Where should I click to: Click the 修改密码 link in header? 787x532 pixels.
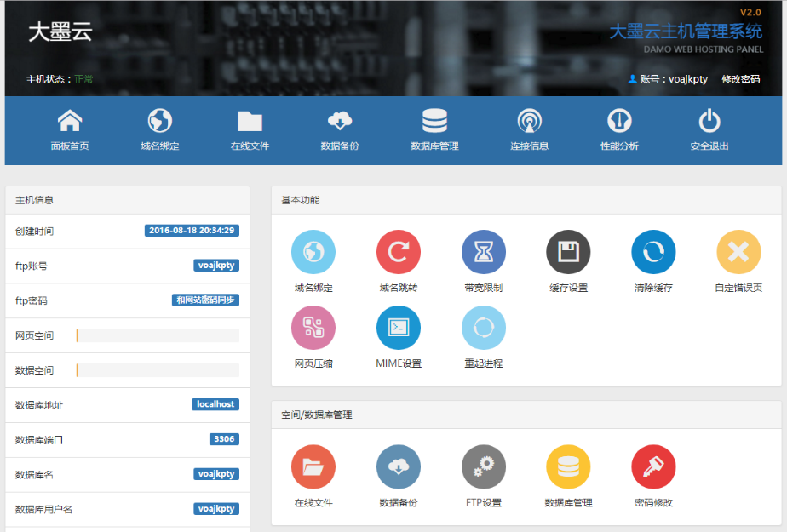click(741, 79)
